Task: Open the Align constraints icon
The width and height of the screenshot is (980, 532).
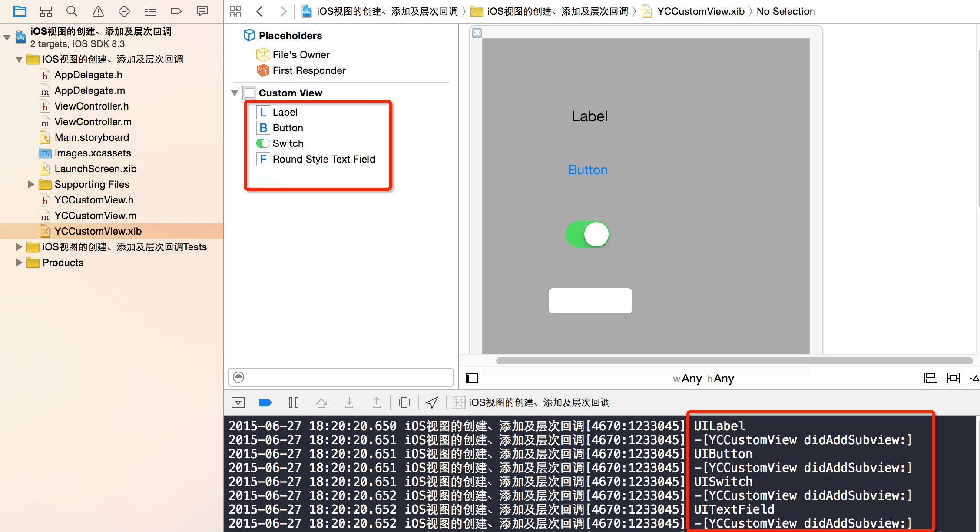Action: click(930, 378)
